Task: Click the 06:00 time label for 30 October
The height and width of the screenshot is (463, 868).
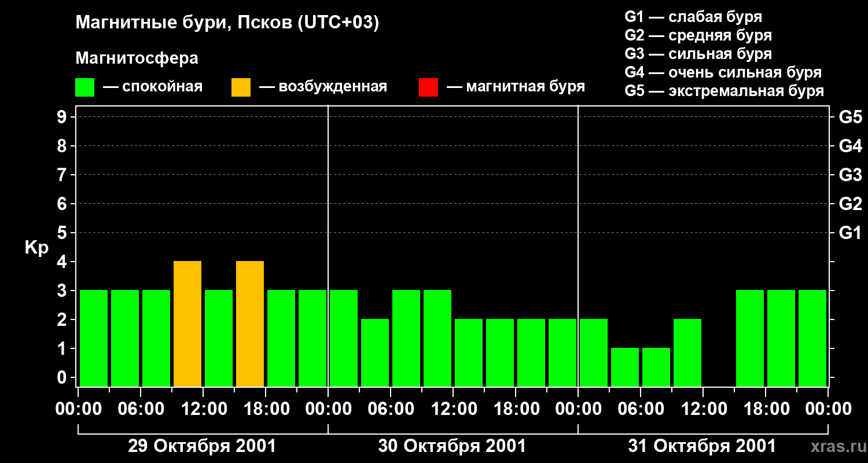Action: click(390, 409)
